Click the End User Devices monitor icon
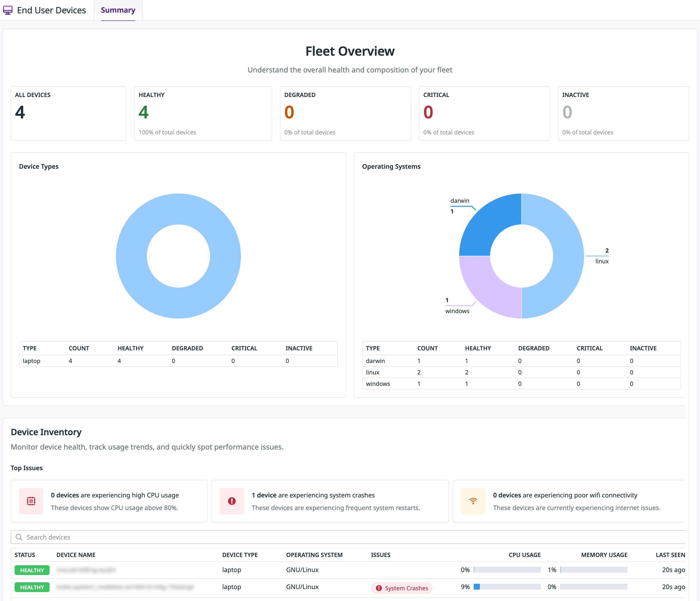The width and height of the screenshot is (700, 601). (x=8, y=10)
